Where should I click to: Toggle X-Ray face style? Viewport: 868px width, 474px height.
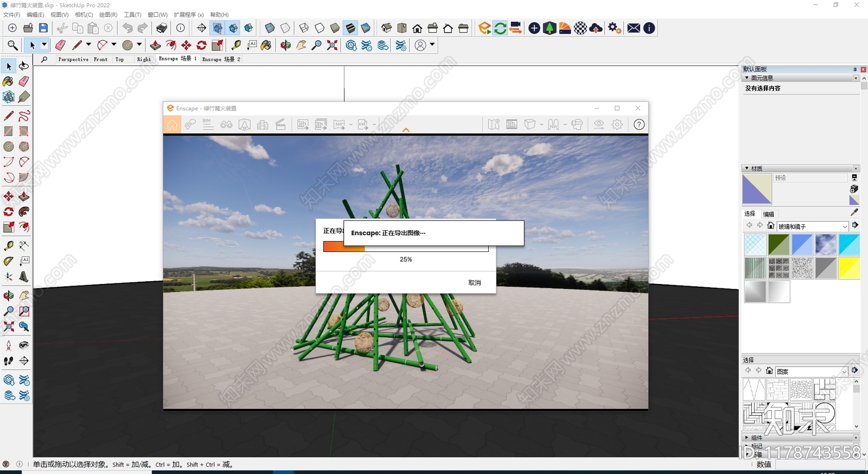point(270,28)
